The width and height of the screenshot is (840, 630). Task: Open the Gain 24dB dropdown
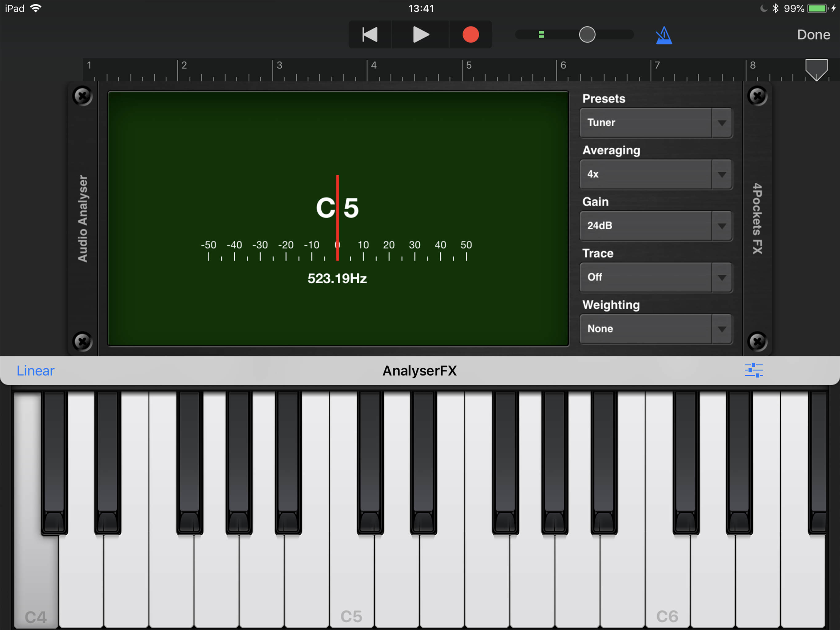click(x=656, y=226)
